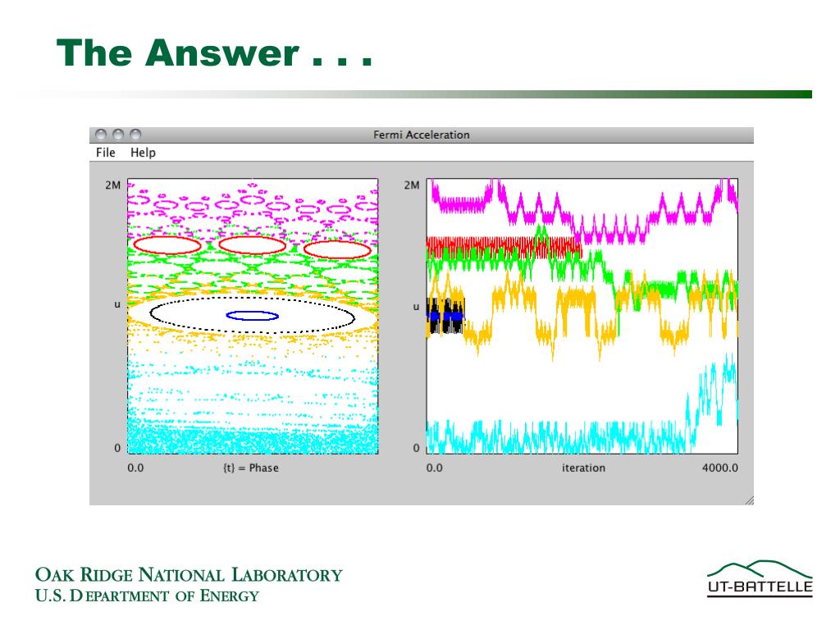Click the black dotted ellipse orbit
Image resolution: width=840 pixels, height=630 pixels.
click(x=253, y=316)
